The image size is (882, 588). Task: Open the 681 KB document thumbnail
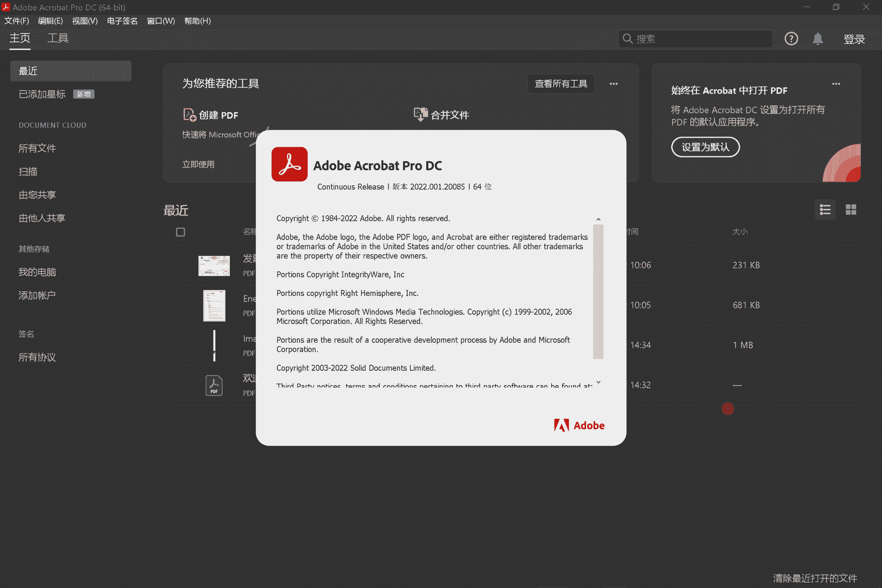click(214, 306)
